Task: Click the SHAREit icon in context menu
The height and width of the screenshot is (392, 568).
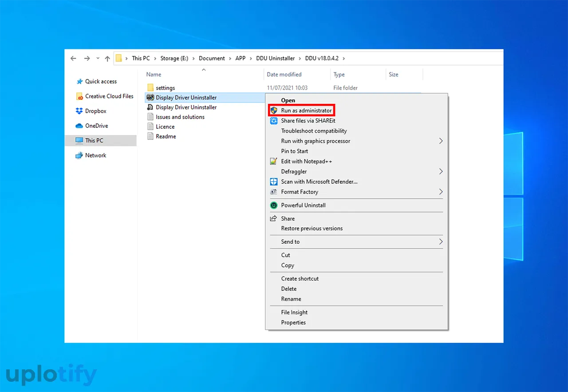Action: (274, 120)
